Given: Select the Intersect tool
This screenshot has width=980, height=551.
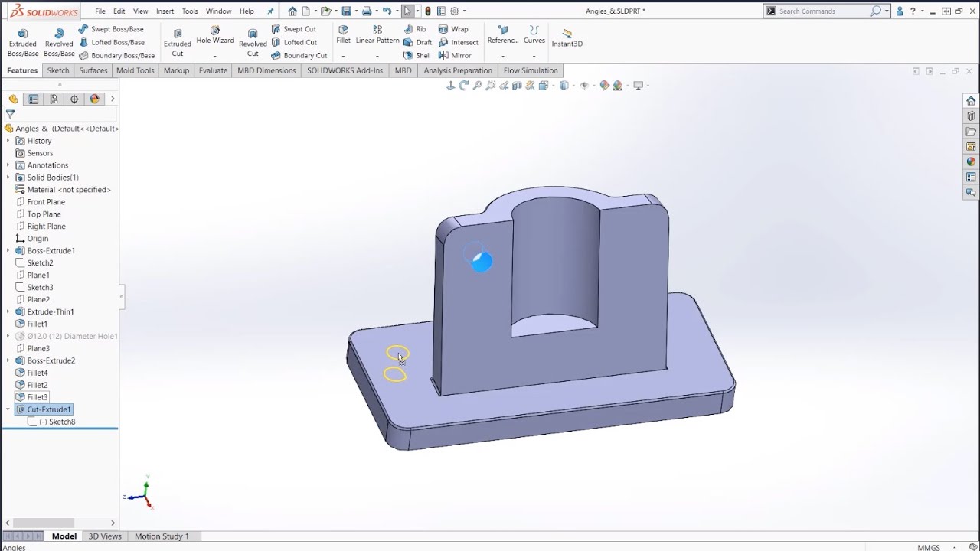Looking at the screenshot, I should [x=458, y=42].
